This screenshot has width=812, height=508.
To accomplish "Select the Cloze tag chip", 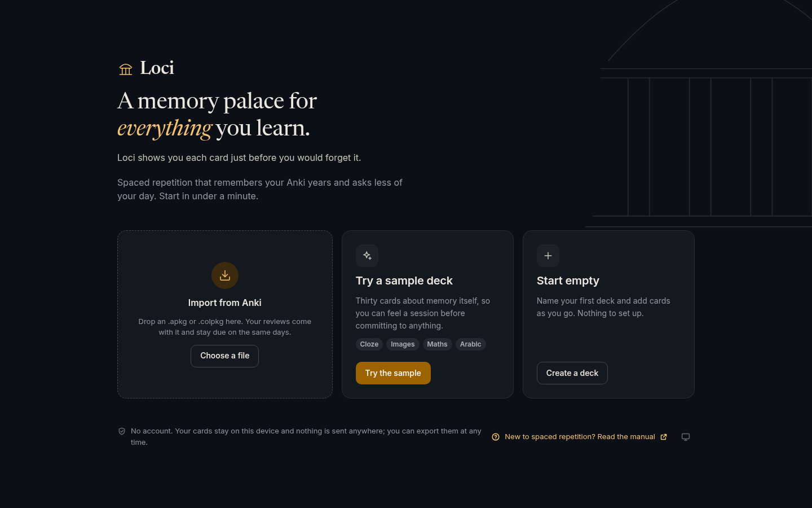I will coord(369,344).
